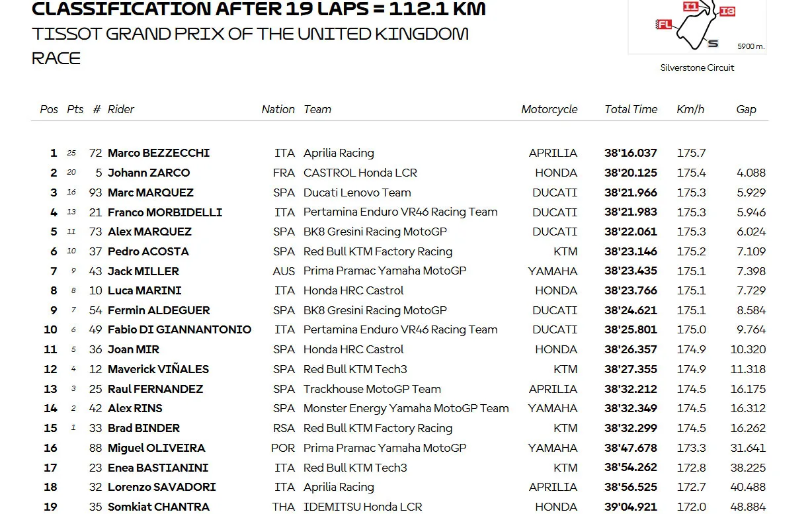Screen dimensions: 812x514
Task: Click the S start marker on circuit map
Action: point(712,44)
